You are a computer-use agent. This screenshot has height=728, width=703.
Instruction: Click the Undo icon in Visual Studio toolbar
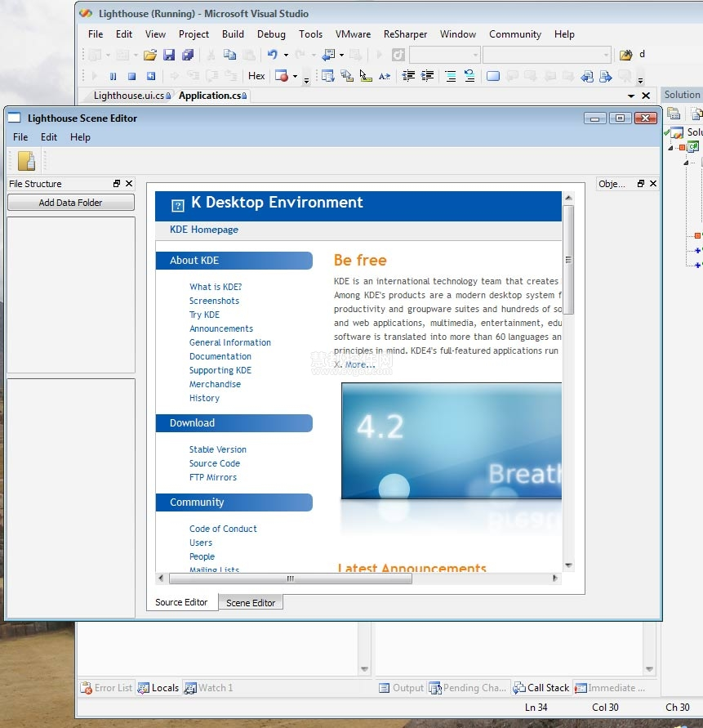[x=273, y=55]
